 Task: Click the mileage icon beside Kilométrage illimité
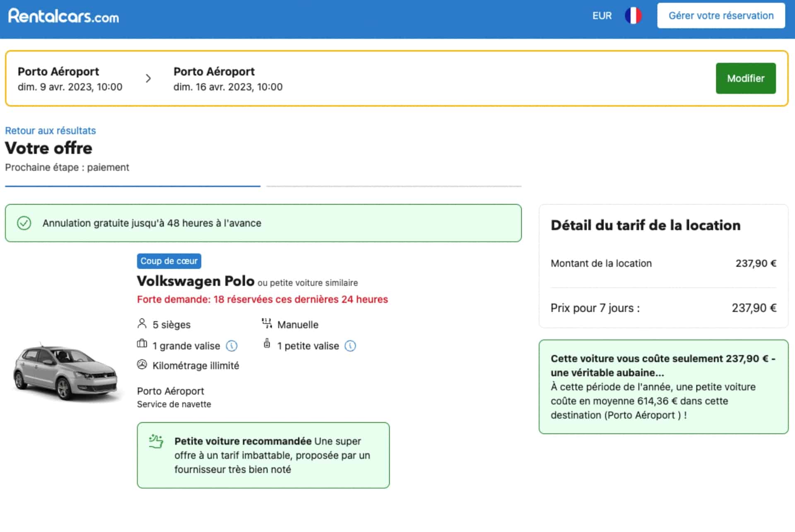pos(142,364)
